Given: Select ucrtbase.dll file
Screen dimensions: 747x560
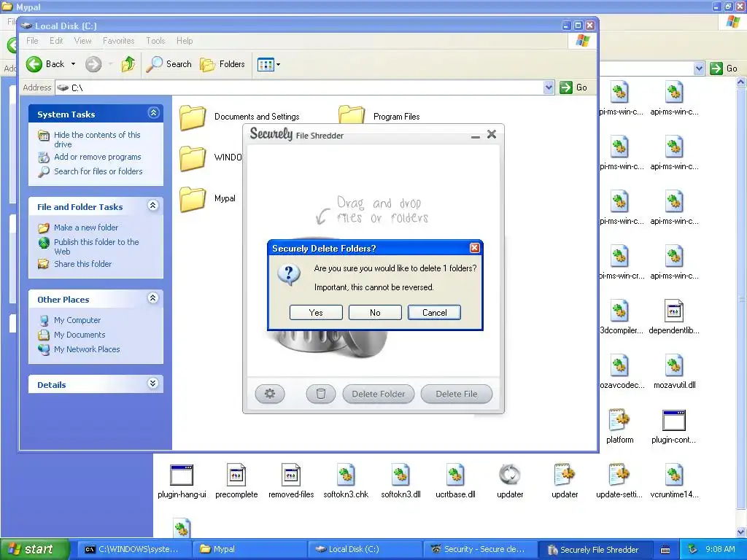Looking at the screenshot, I should coord(455,481).
